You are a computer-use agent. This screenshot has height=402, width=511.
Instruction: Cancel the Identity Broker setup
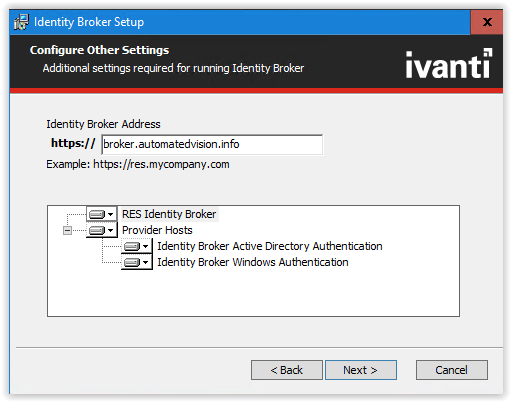[452, 370]
